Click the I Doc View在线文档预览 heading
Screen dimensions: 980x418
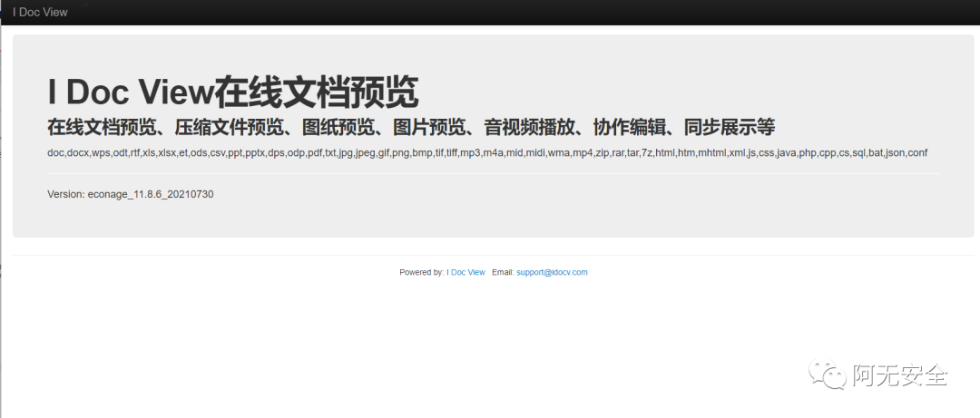(x=232, y=92)
